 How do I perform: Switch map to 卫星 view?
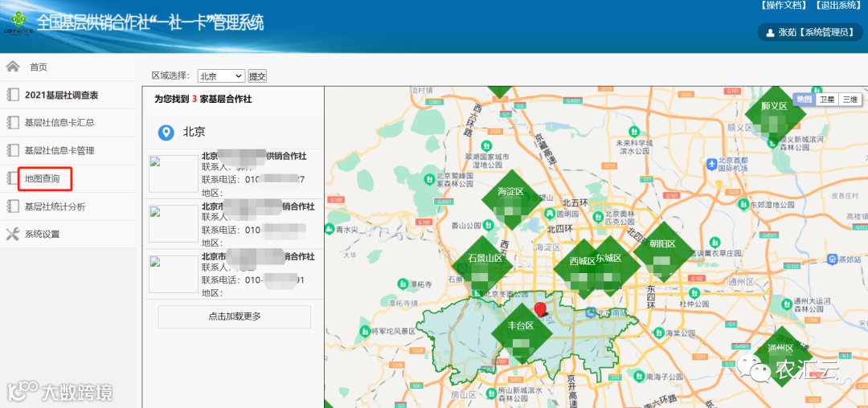pos(827,99)
